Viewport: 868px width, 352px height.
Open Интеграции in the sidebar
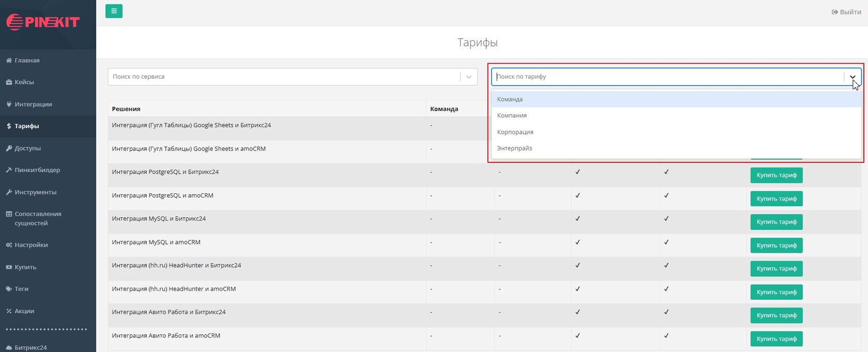[x=48, y=104]
